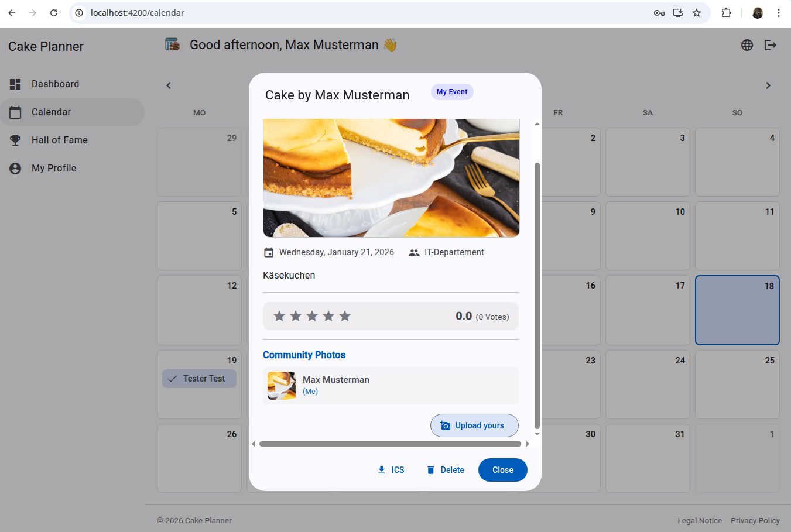Navigate to Hall of Fame

click(x=59, y=140)
